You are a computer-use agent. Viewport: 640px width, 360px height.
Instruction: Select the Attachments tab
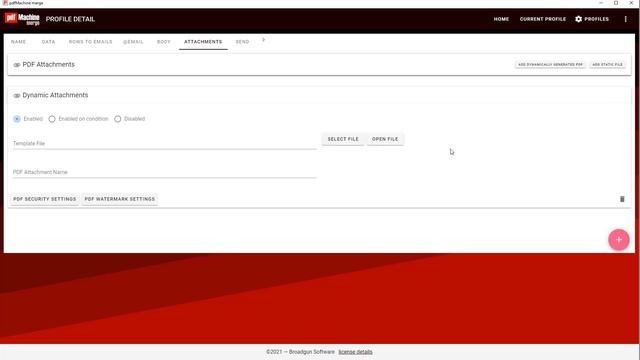(x=203, y=42)
